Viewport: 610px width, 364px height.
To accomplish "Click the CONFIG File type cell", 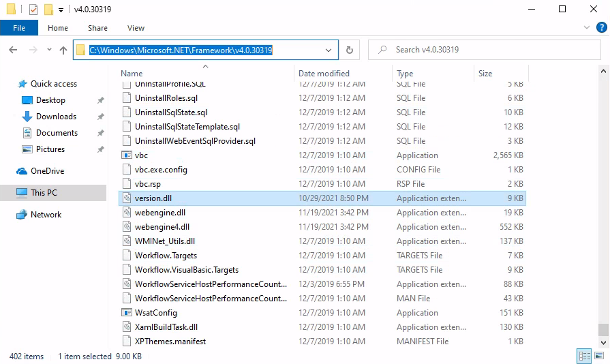I will 418,170.
